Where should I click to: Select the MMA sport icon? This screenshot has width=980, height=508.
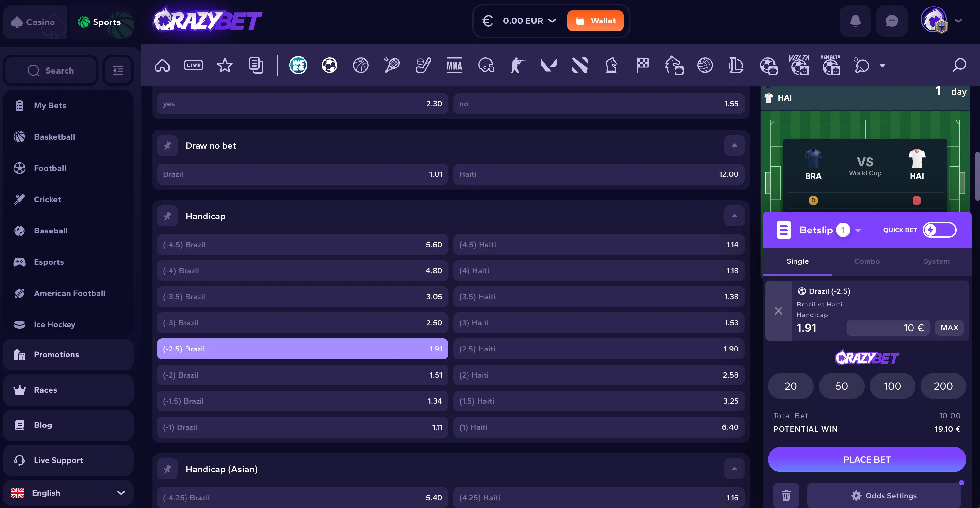point(454,66)
